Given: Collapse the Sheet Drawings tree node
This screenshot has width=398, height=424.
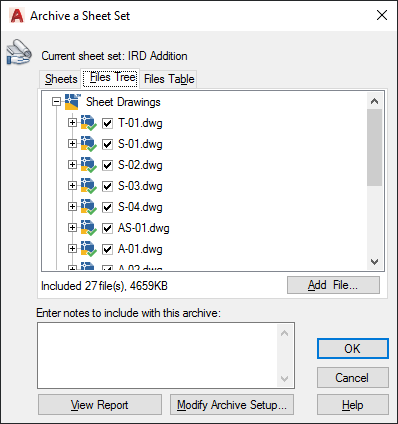Looking at the screenshot, I should click(x=57, y=102).
